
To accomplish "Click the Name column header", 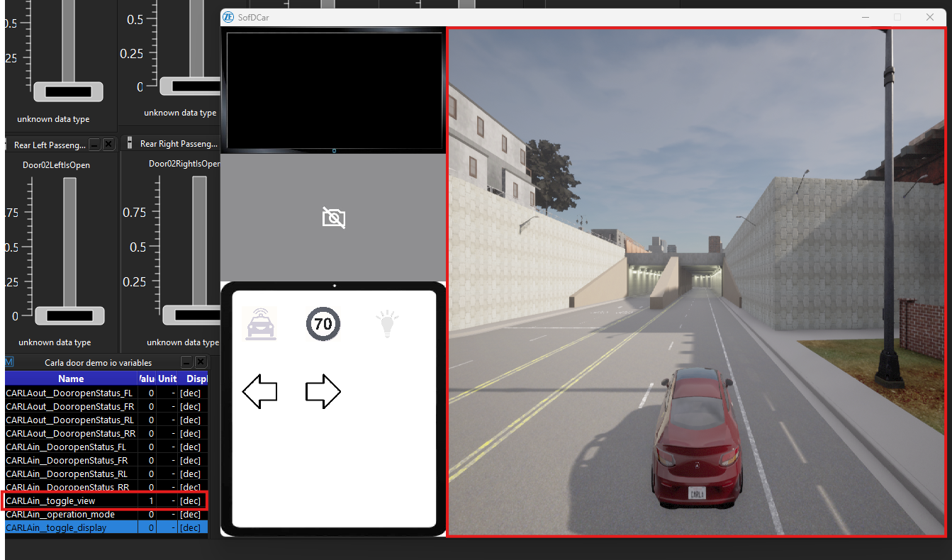I will [71, 378].
